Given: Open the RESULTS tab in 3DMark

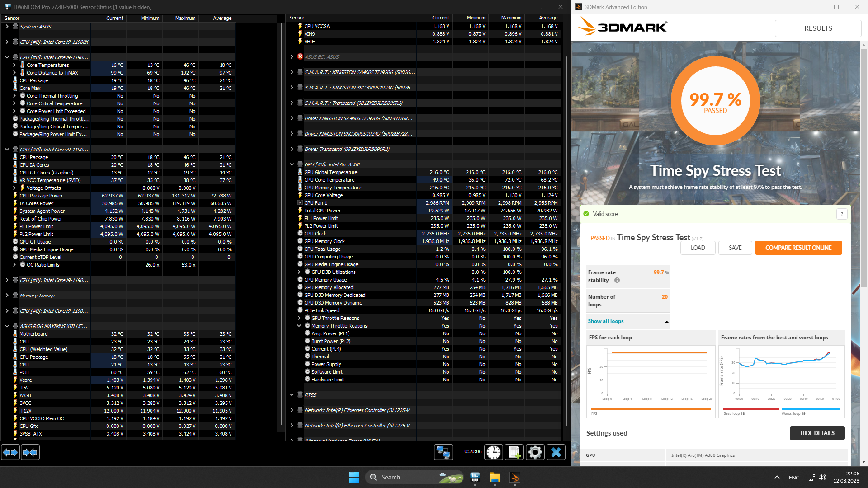Looking at the screenshot, I should 818,28.
